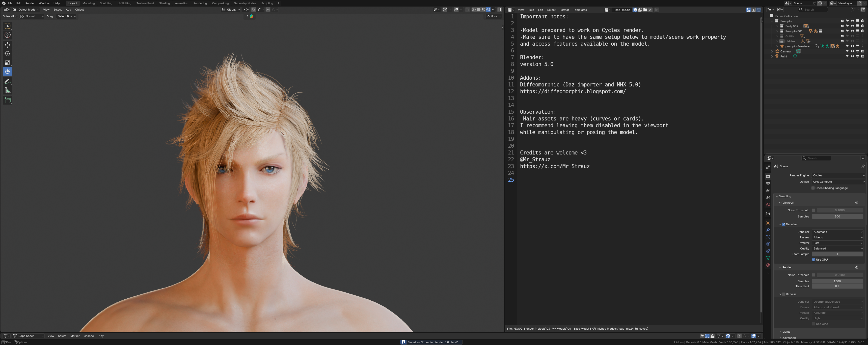The height and width of the screenshot is (345, 868).
Task: Expand the Body.002 collection
Action: pyautogui.click(x=777, y=26)
